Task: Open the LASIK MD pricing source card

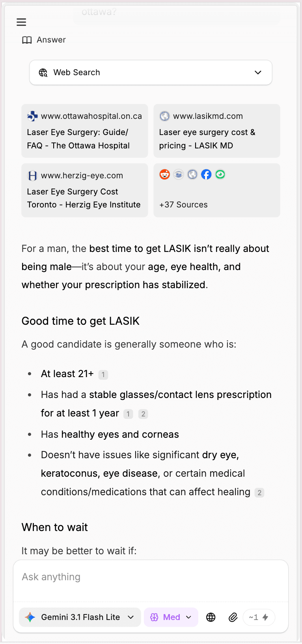Action: click(x=217, y=131)
